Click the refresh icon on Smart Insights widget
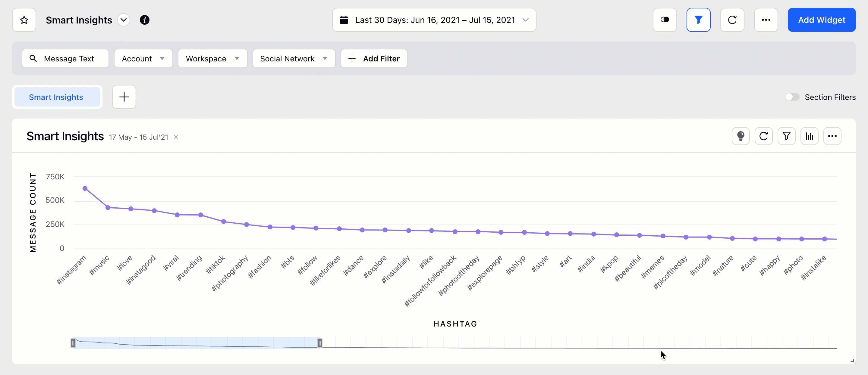Screen dimensions: 868x375 tap(764, 137)
